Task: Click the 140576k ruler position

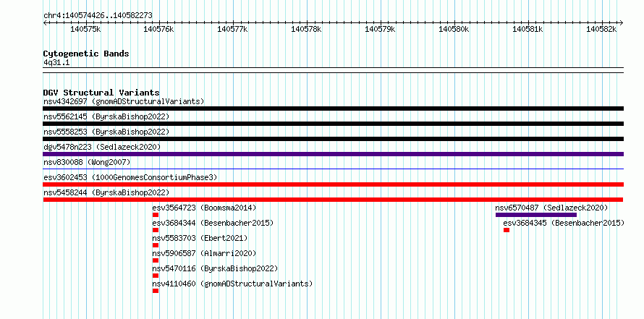Action: 159,29
